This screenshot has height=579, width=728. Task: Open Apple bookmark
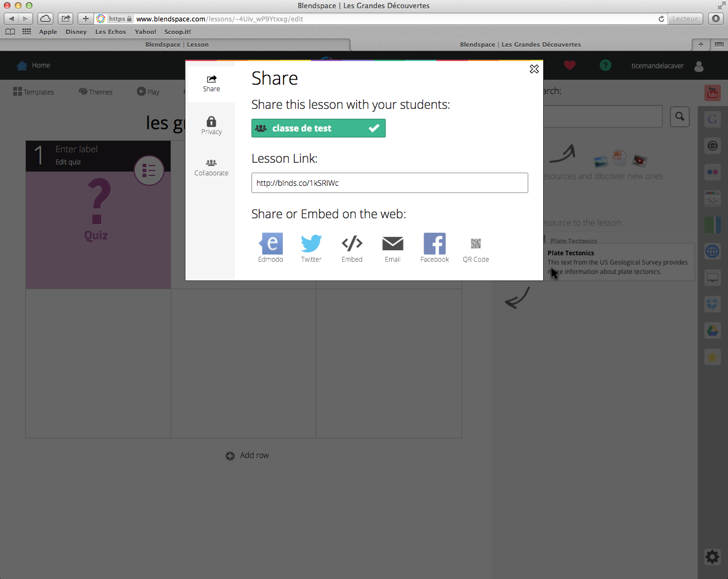pos(48,32)
